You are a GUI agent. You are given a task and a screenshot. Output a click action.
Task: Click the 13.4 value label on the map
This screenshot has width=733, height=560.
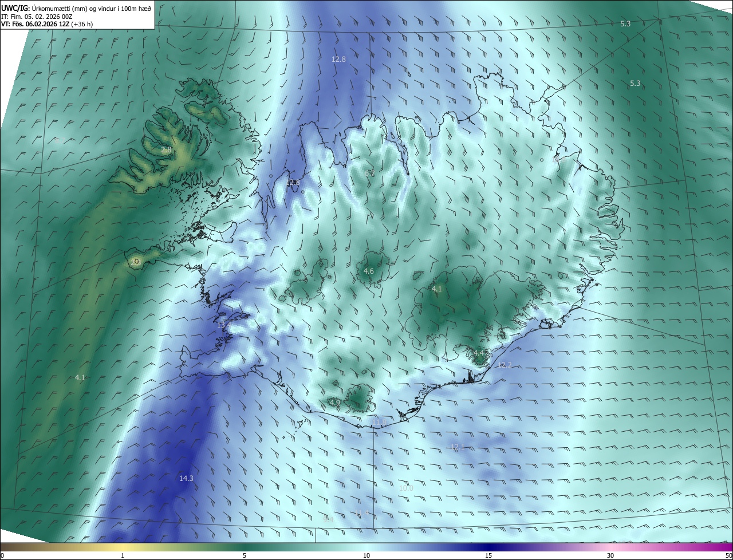tap(224, 325)
